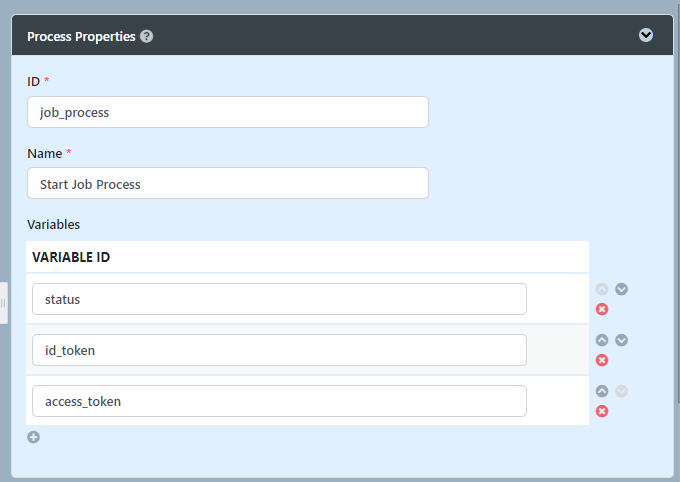Delete the status variable row
This screenshot has width=680, height=482.
click(x=602, y=309)
